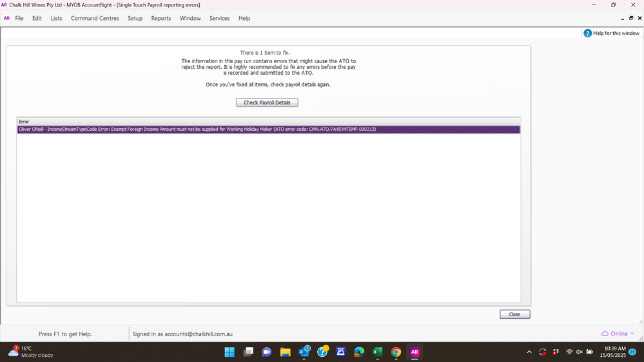Image resolution: width=644 pixels, height=362 pixels.
Task: Open Microsoft Edge from the taskbar
Action: pyautogui.click(x=359, y=352)
